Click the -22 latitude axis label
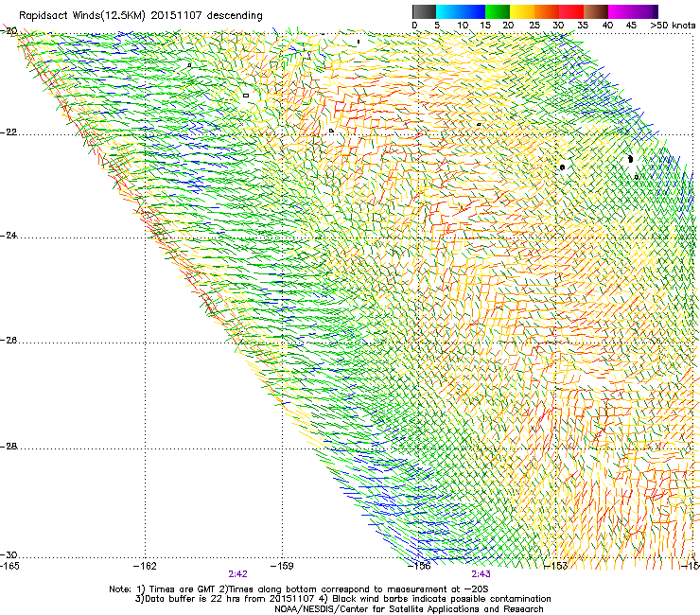The image size is (700, 615). (9, 132)
